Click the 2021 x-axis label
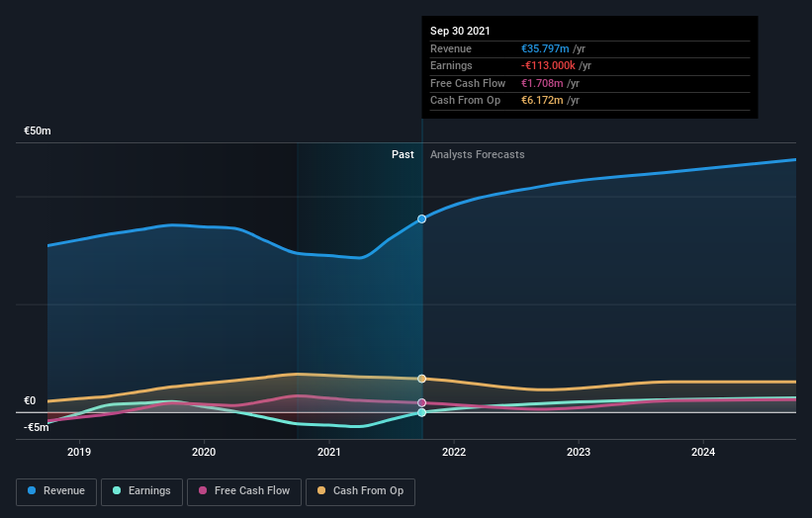Image resolution: width=812 pixels, height=518 pixels. click(x=328, y=453)
